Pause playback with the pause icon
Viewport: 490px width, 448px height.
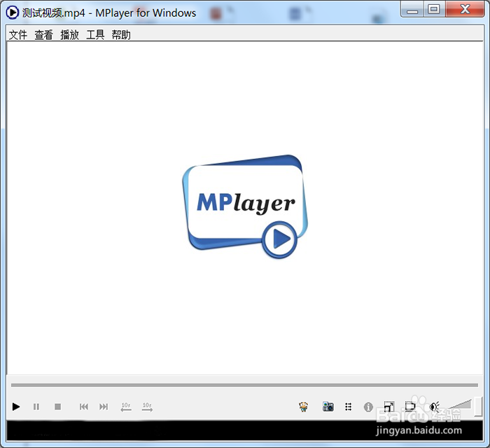tap(36, 407)
